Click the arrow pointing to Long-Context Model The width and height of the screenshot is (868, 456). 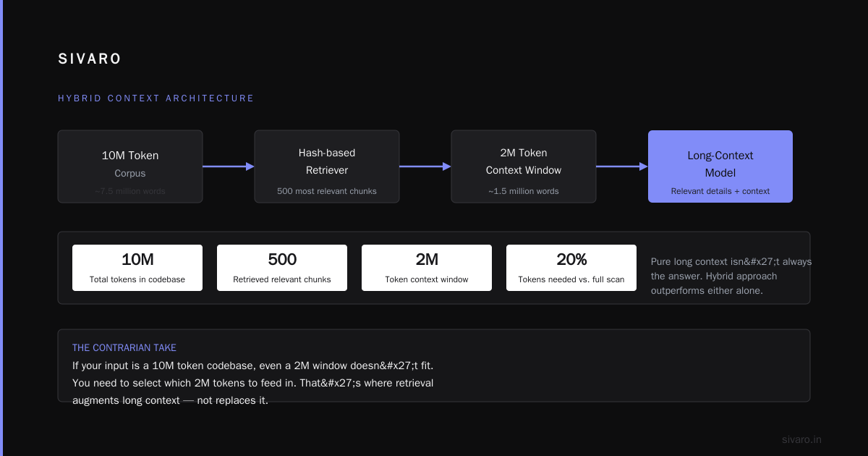(622, 166)
